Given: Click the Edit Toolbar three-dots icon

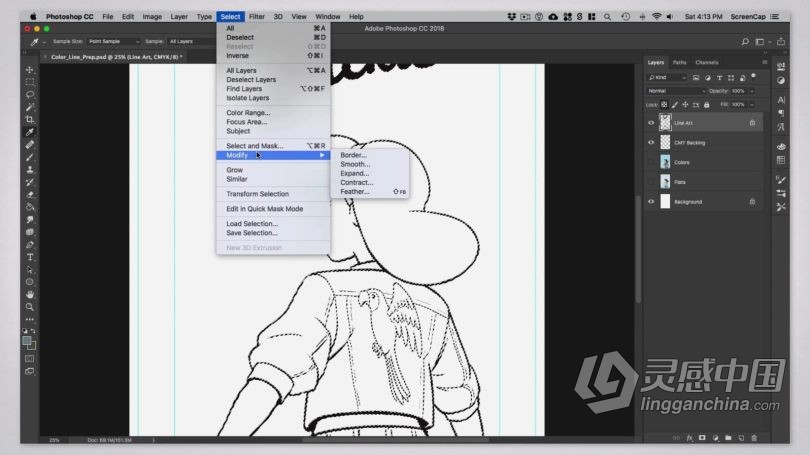Looking at the screenshot, I should 30,319.
